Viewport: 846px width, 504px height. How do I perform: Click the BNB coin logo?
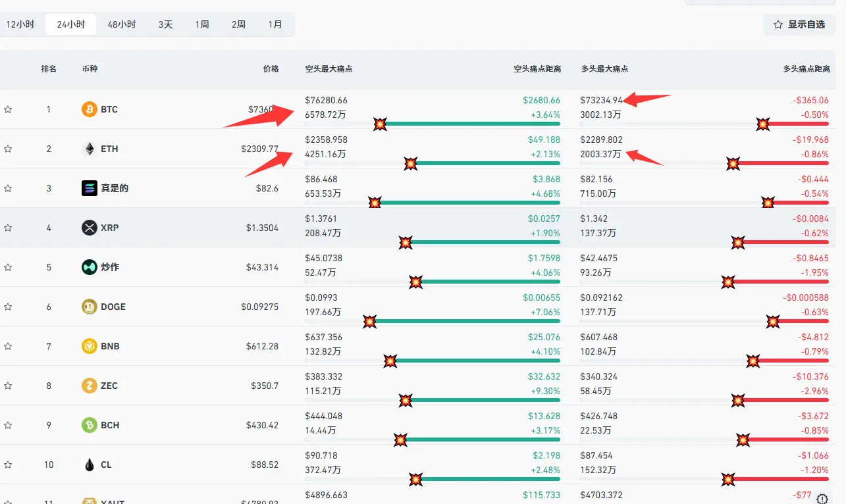coord(90,346)
